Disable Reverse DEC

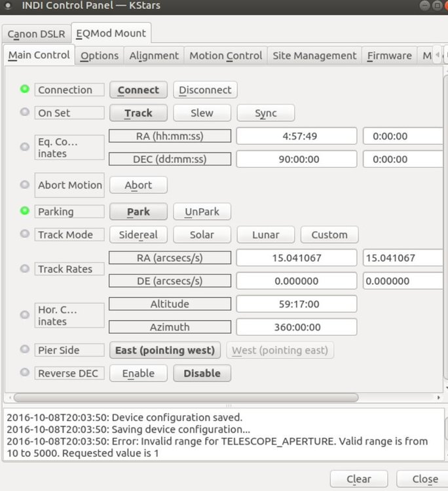pyautogui.click(x=202, y=373)
